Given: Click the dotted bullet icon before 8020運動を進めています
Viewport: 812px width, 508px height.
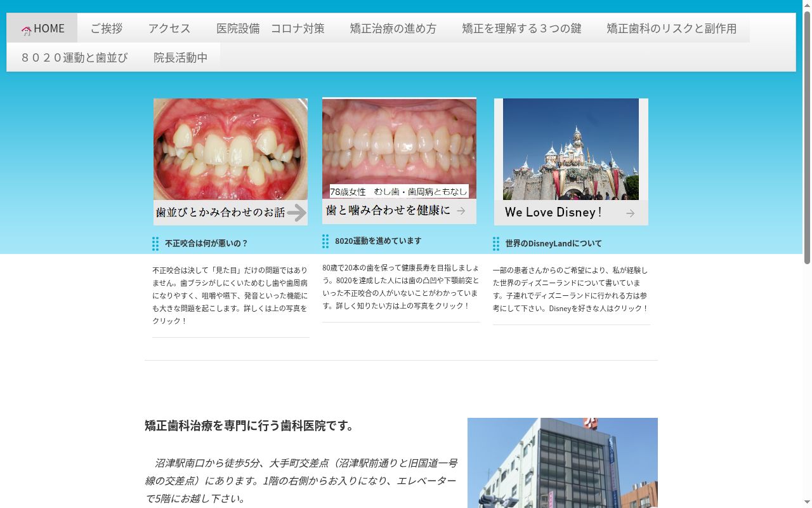Looking at the screenshot, I should (325, 241).
